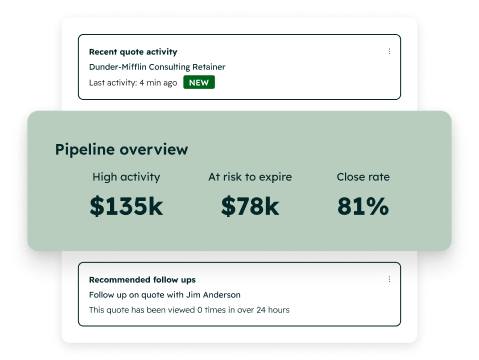Click the High activity label

tap(126, 177)
